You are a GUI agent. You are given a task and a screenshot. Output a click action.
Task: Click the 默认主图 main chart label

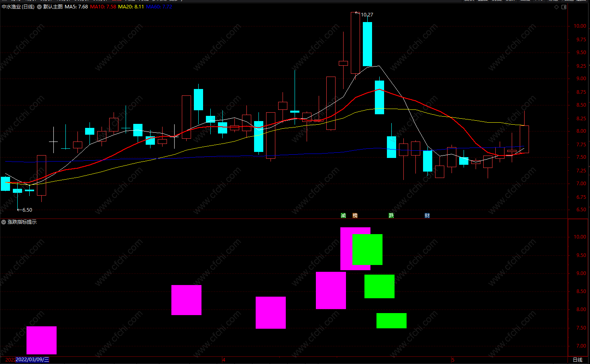[x=53, y=7]
